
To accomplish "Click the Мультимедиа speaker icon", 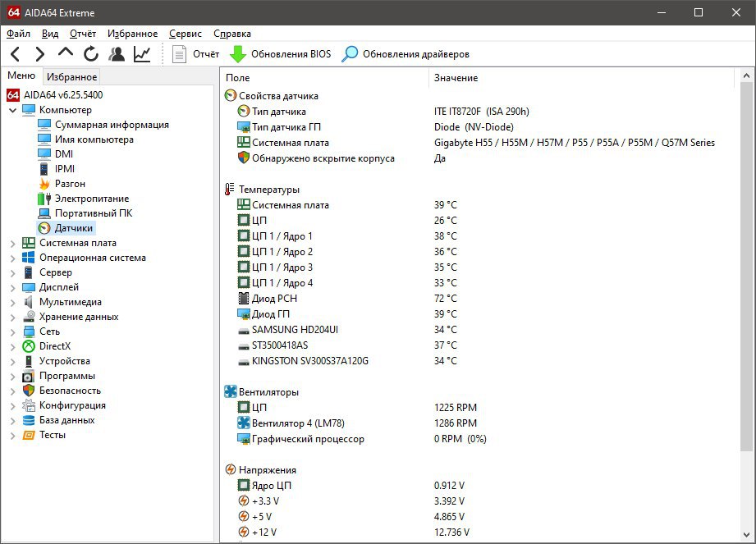I will click(29, 302).
